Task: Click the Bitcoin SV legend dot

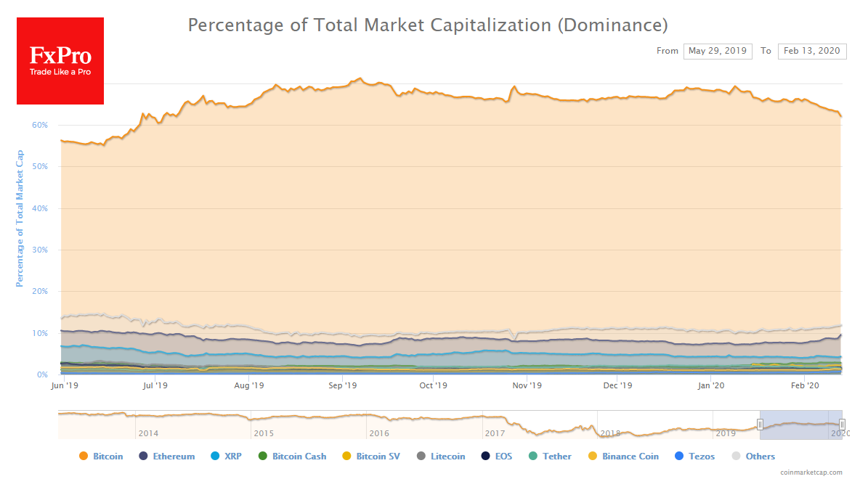Action: pyautogui.click(x=346, y=457)
